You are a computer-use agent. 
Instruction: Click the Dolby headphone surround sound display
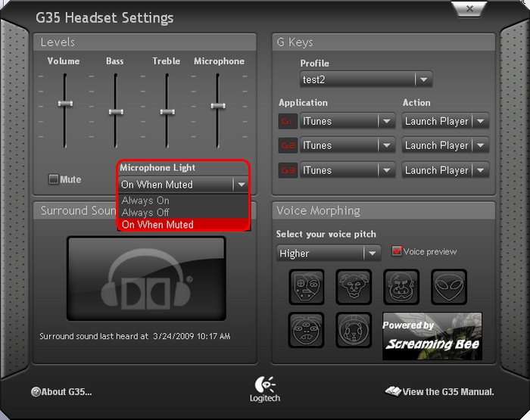(146, 278)
